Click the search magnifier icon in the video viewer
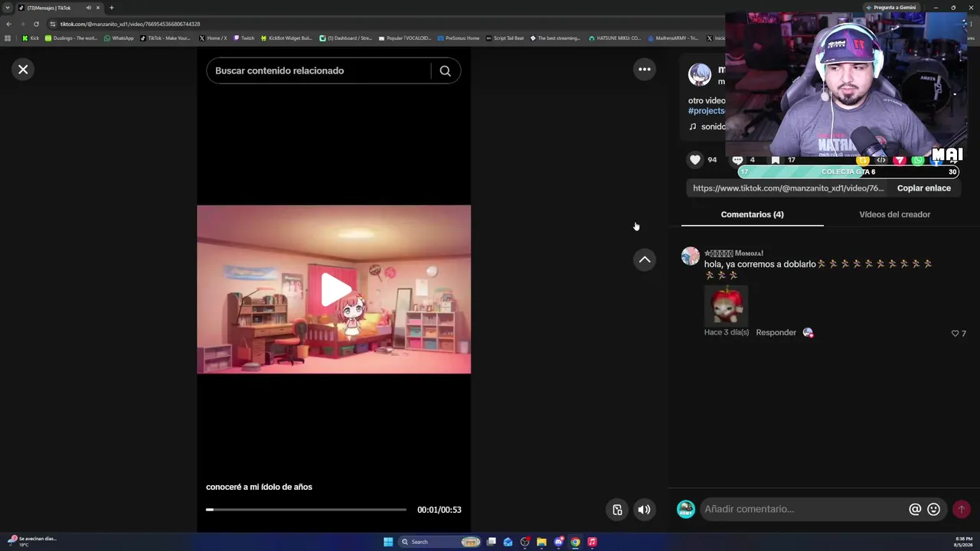The width and height of the screenshot is (980, 551). click(445, 70)
